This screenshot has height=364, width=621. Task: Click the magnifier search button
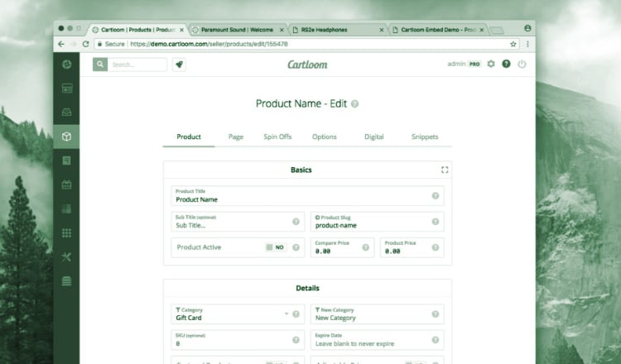99,65
